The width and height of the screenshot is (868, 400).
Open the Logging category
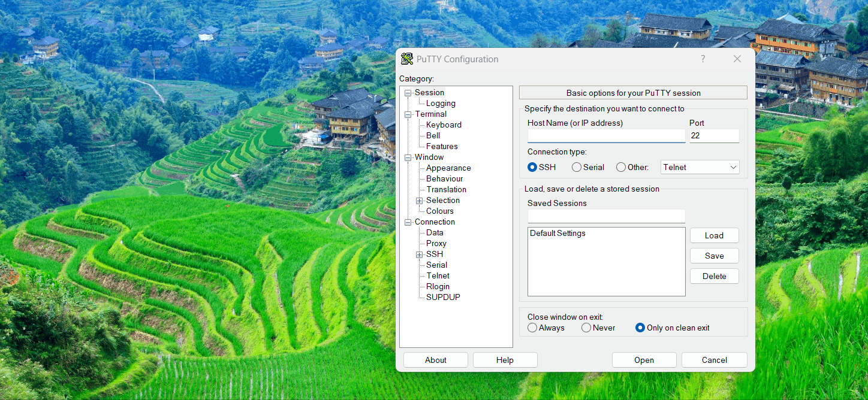click(441, 104)
